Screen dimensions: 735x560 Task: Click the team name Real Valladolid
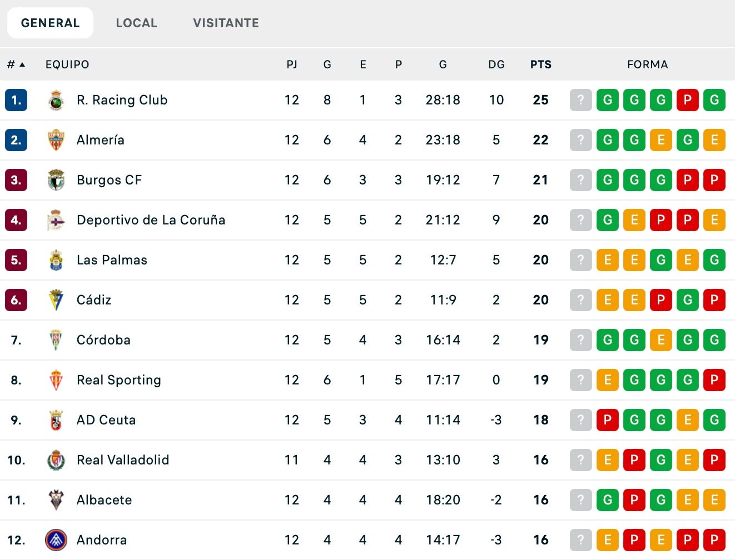coord(122,460)
